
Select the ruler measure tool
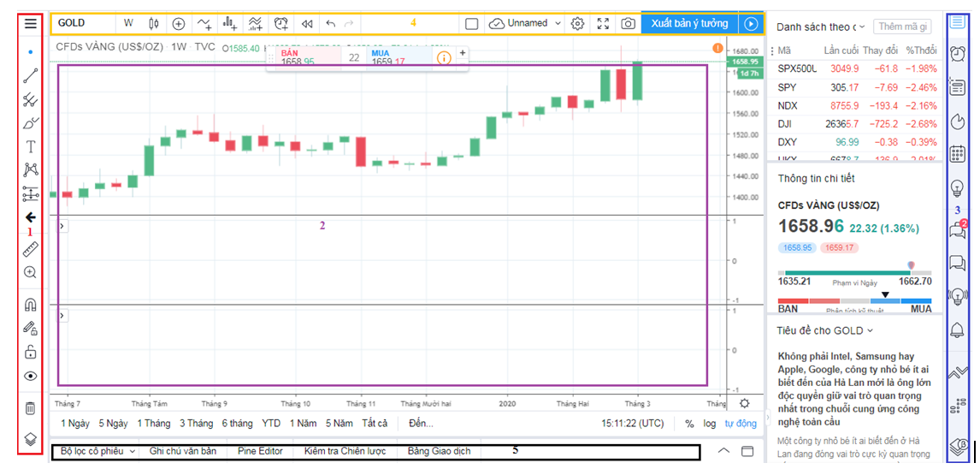click(x=30, y=250)
